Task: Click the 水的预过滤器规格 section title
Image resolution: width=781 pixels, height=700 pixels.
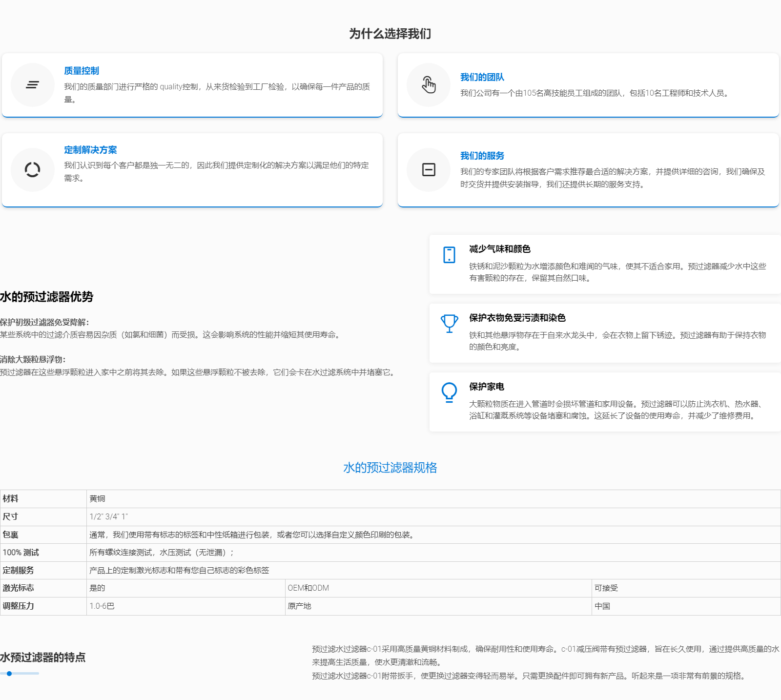Action: 390,468
